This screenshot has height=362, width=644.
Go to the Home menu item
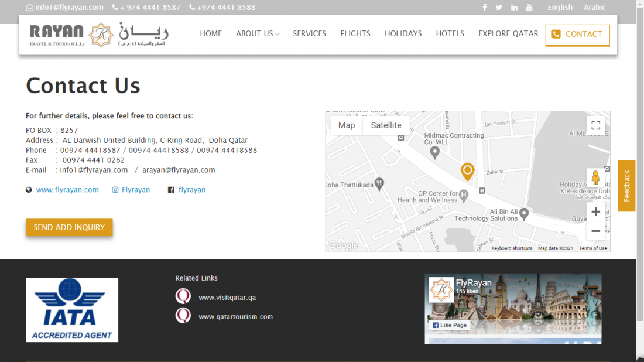coord(211,34)
